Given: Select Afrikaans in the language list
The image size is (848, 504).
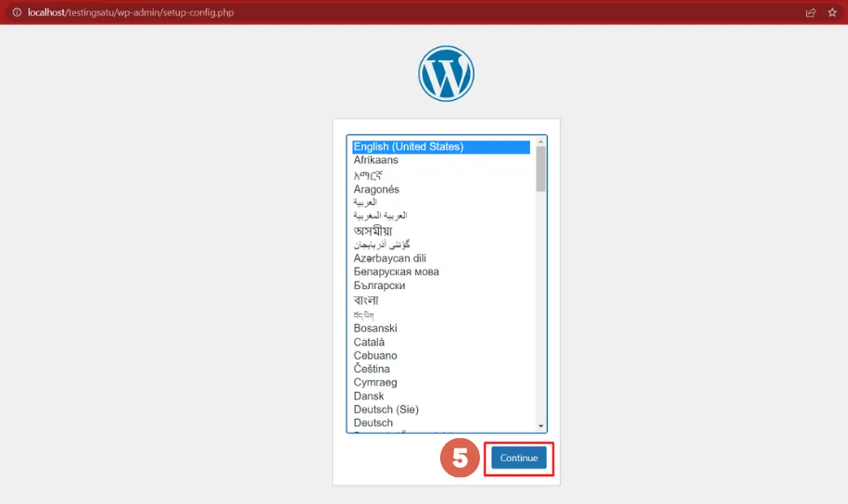Looking at the screenshot, I should tap(441, 160).
